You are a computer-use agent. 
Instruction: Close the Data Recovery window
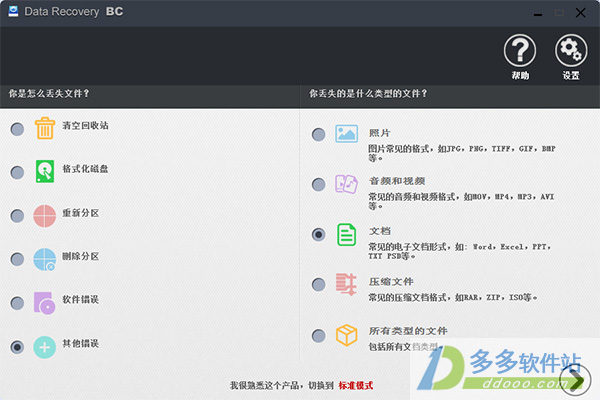tap(580, 13)
